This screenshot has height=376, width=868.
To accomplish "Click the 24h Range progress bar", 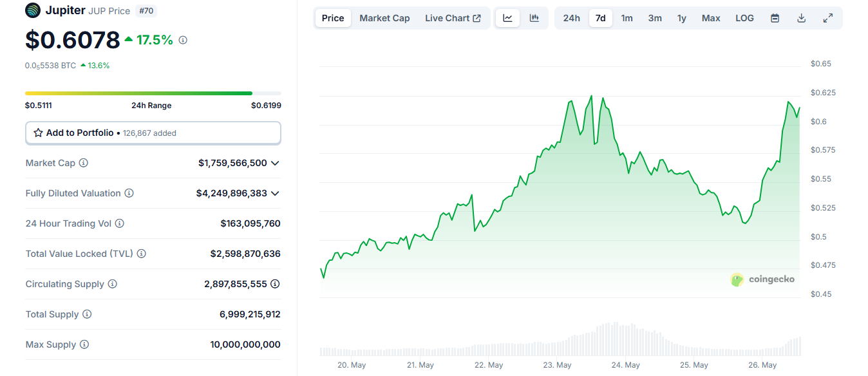I will (x=153, y=93).
